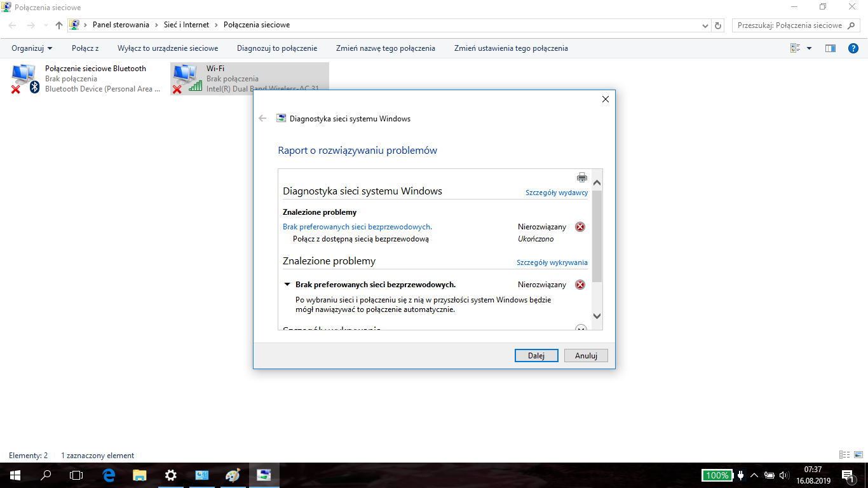This screenshot has height=488, width=868.
Task: Click Panel sterowania in breadcrumb path
Action: (x=121, y=25)
